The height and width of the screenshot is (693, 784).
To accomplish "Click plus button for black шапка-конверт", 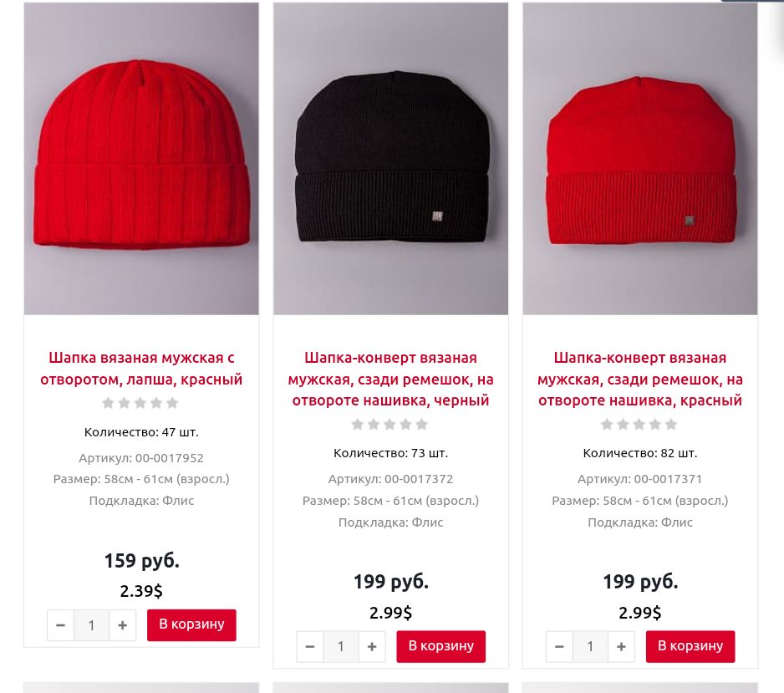I will point(372,646).
